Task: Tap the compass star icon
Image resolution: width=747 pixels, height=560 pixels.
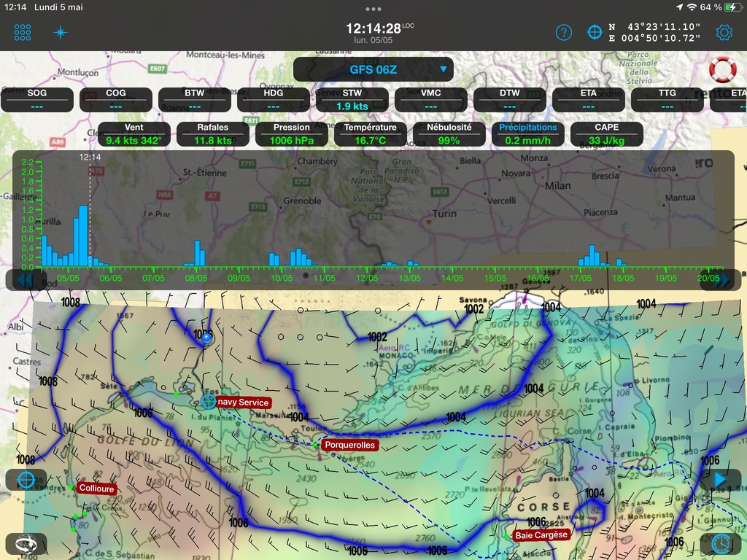Action: tap(61, 32)
